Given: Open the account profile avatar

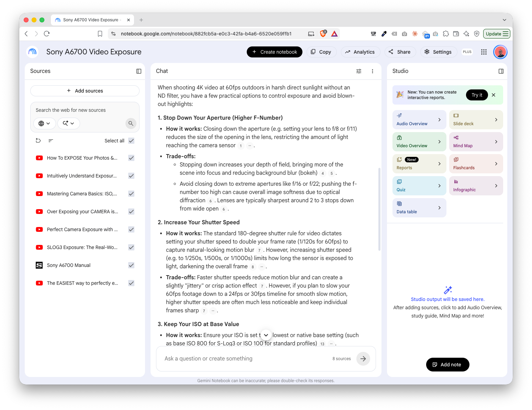Looking at the screenshot, I should [x=500, y=52].
